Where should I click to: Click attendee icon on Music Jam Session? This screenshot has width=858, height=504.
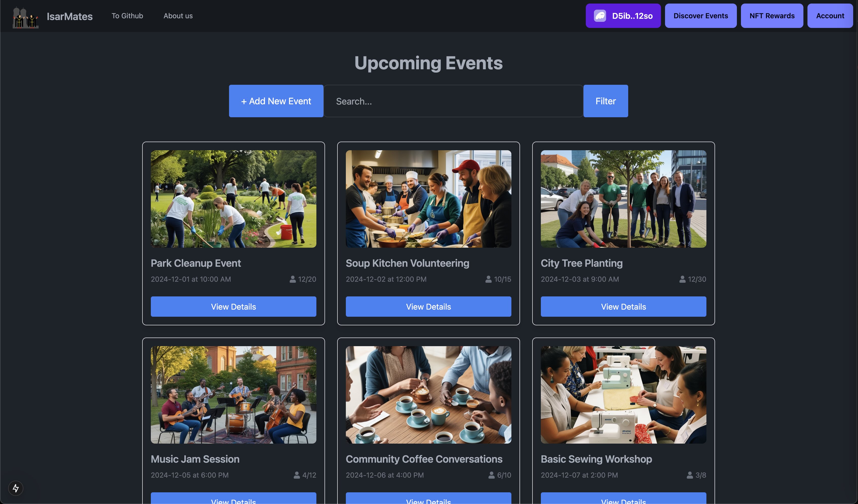click(x=297, y=475)
